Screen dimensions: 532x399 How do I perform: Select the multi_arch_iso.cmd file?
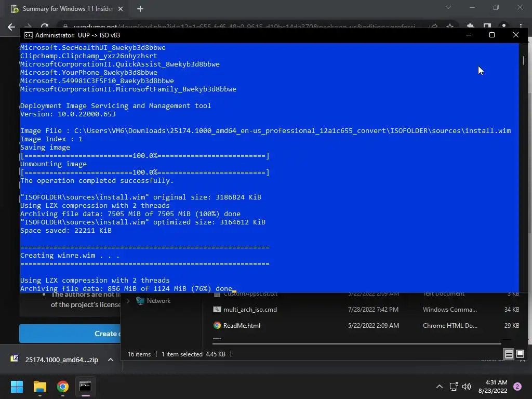(x=250, y=310)
